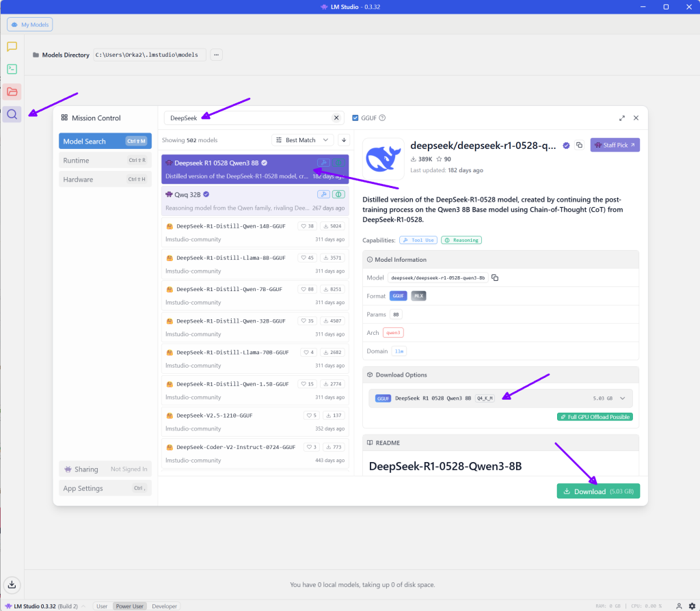This screenshot has width=700, height=611.
Task: Copy the model name next to title
Action: click(x=579, y=145)
